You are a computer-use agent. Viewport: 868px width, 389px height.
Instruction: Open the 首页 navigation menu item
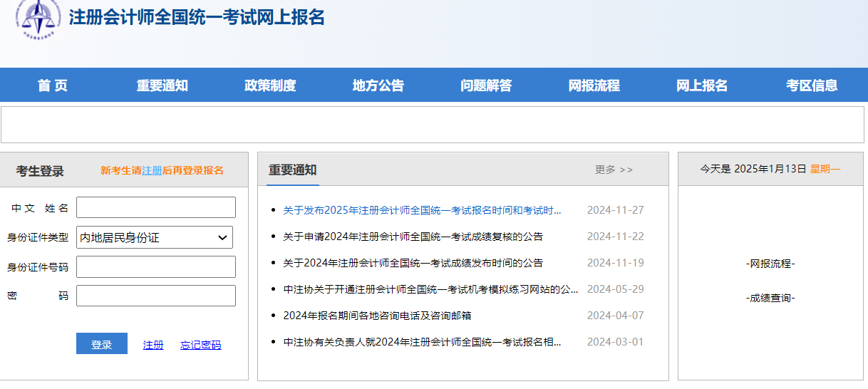tap(53, 85)
